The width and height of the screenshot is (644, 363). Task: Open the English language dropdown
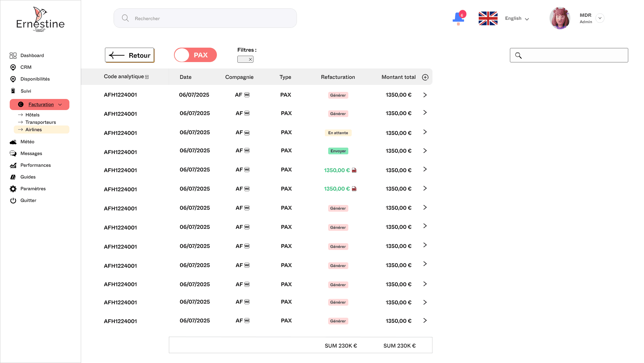pos(517,19)
